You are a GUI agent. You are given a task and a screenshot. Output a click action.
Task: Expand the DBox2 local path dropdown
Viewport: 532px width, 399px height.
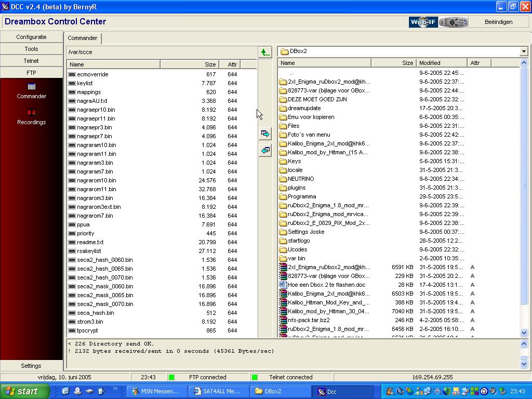pyautogui.click(x=524, y=51)
